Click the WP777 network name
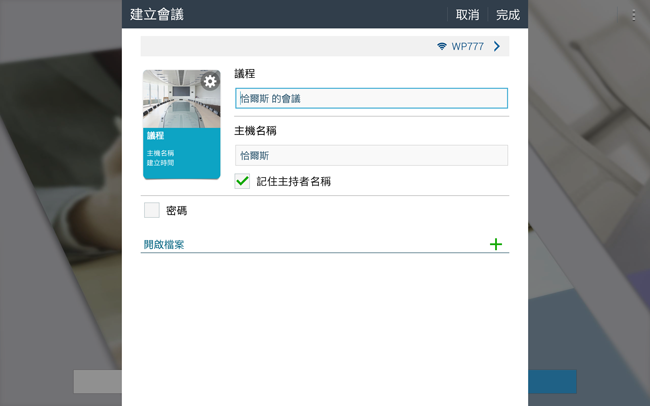 coord(468,46)
